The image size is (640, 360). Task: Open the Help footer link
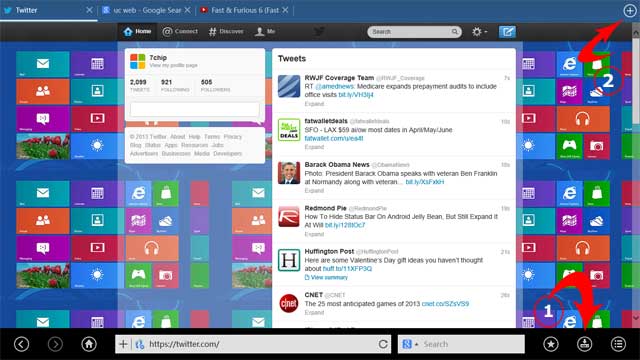194,137
